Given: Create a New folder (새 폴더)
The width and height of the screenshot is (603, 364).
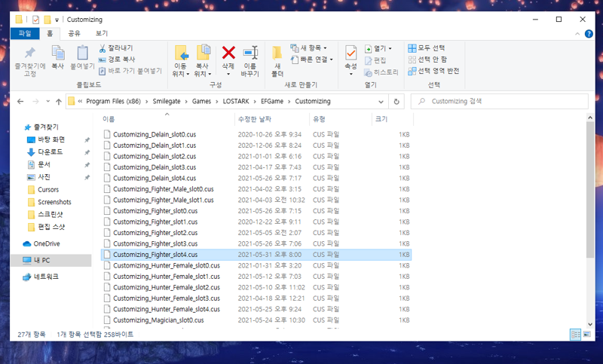Looking at the screenshot, I should coord(277,61).
